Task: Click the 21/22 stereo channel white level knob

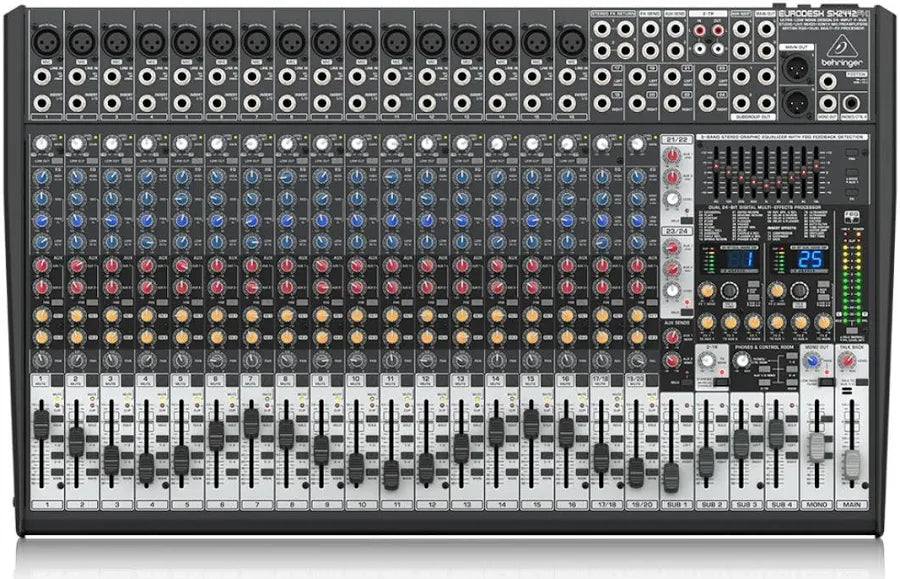Action: point(672,199)
